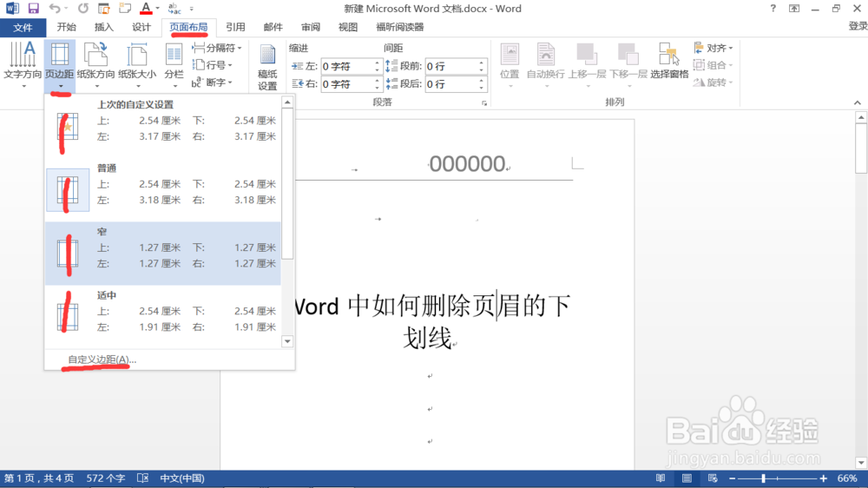Collapse the ribbon with the caret arrow
868x488 pixels.
(857, 102)
